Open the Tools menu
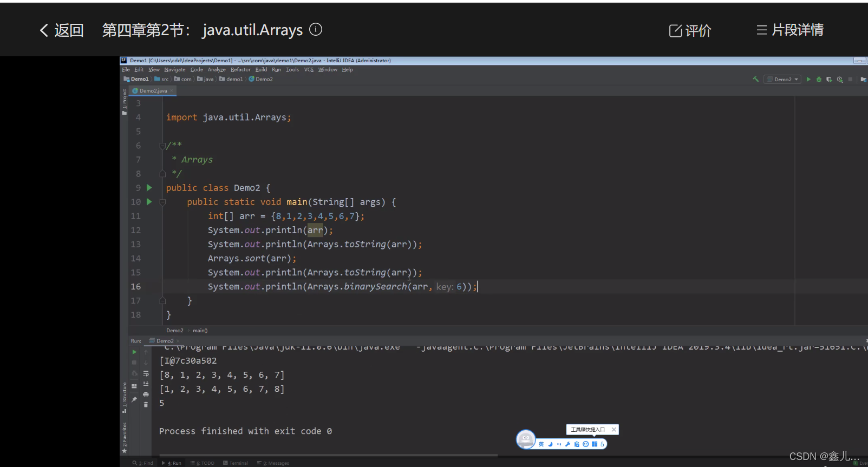The width and height of the screenshot is (868, 467). [292, 70]
